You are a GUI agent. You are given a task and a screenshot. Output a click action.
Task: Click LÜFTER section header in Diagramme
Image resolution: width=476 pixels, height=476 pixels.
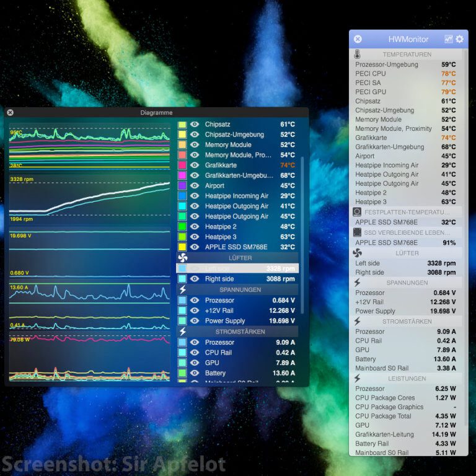coord(237,258)
